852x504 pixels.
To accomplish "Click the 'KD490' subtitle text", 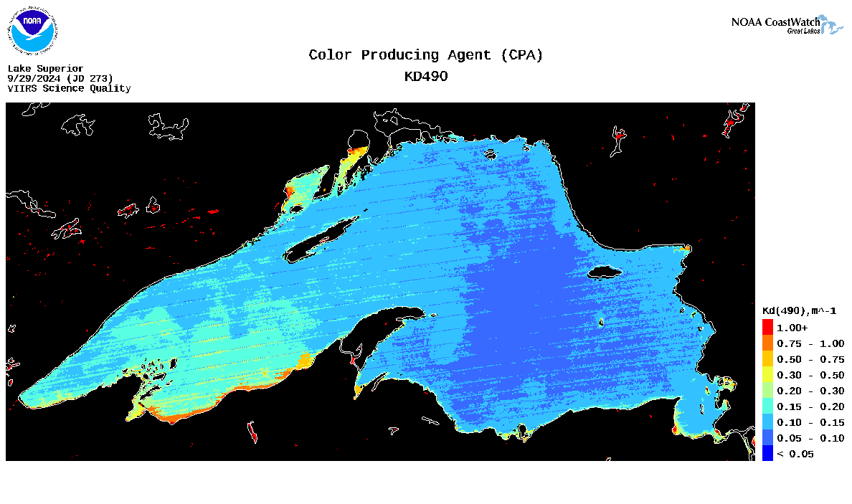I will pos(426,76).
